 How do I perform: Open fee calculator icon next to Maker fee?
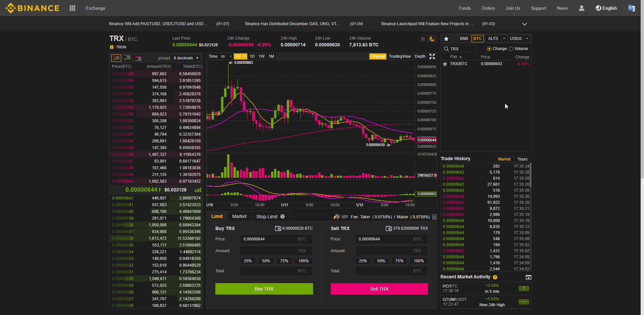(434, 217)
